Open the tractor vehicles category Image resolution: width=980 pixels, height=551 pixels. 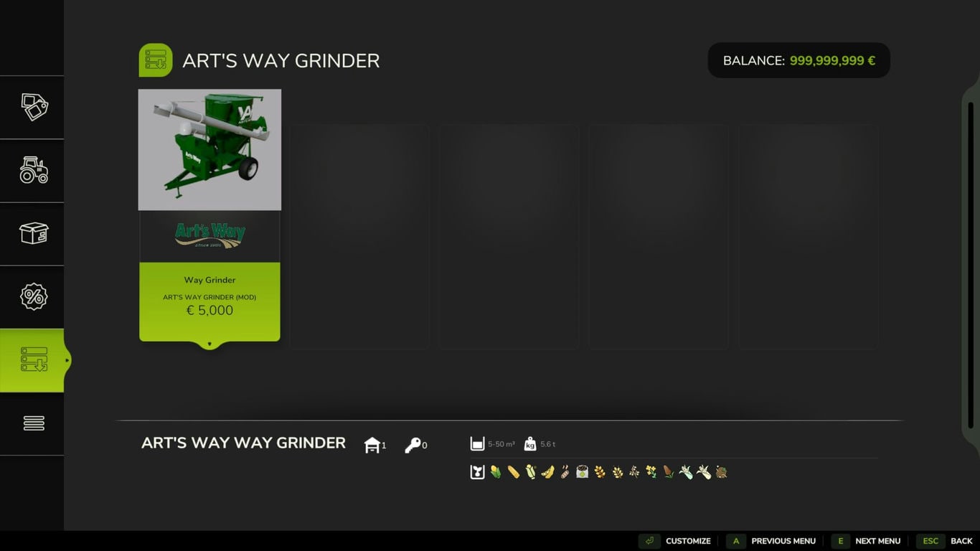(32, 170)
